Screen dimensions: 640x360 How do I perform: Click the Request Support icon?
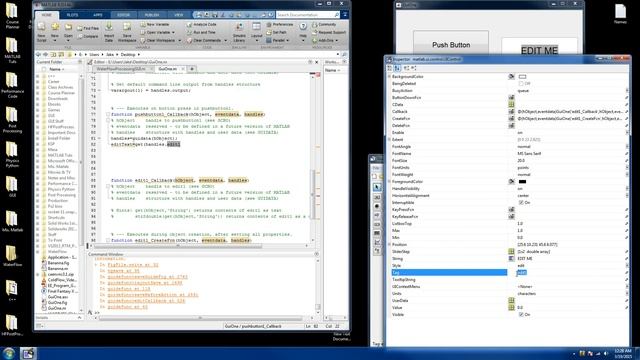pyautogui.click(x=314, y=32)
